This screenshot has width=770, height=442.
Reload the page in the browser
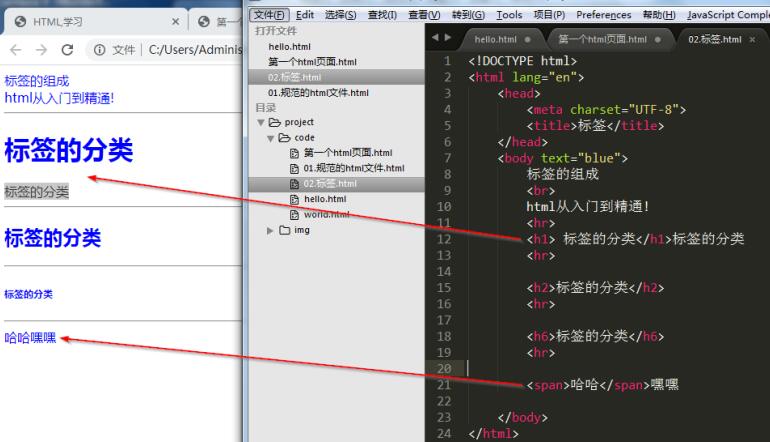pos(67,50)
